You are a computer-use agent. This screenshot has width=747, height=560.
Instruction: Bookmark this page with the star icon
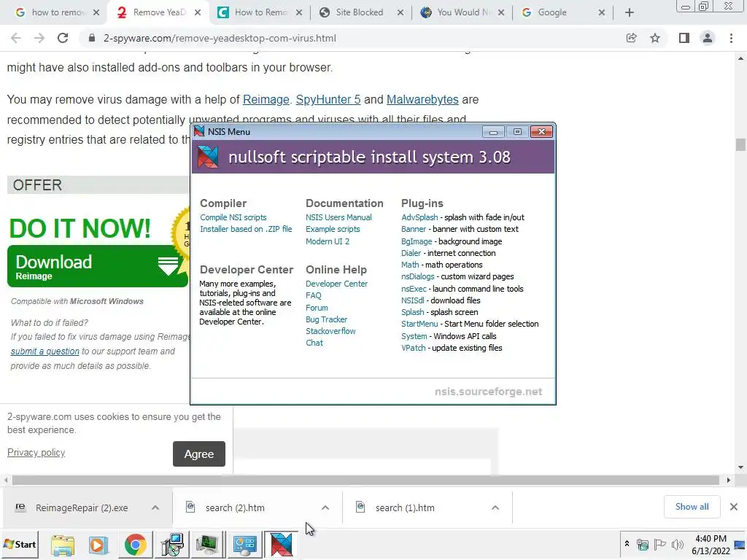pyautogui.click(x=655, y=38)
